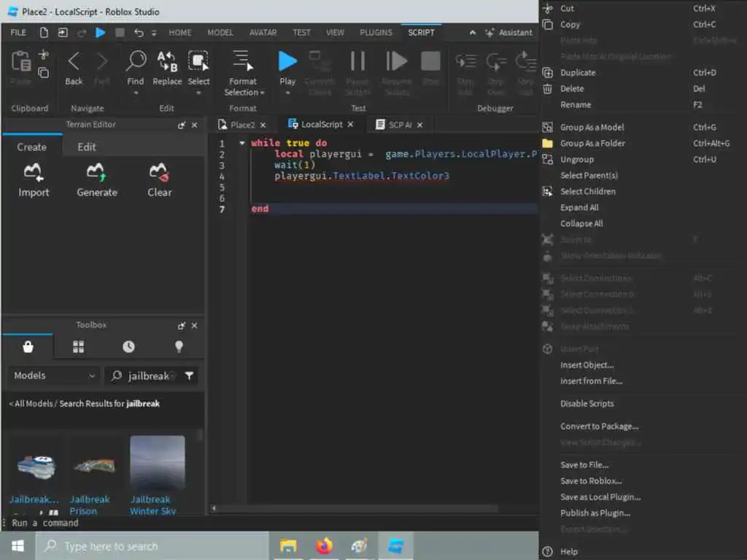Click the Run a command bar
This screenshot has height=560, width=747.
(269, 523)
